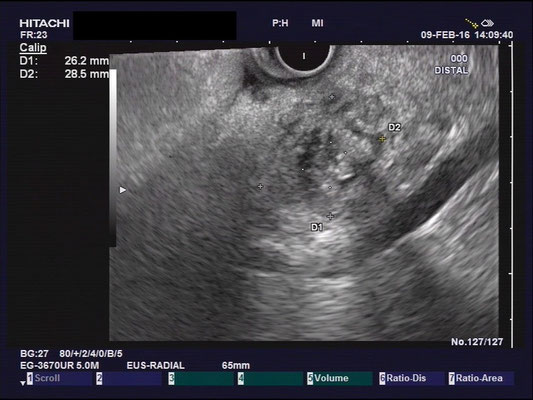Screen dimensions: 533x400
Task: Click the D2 label on the image
Action: [x=394, y=127]
